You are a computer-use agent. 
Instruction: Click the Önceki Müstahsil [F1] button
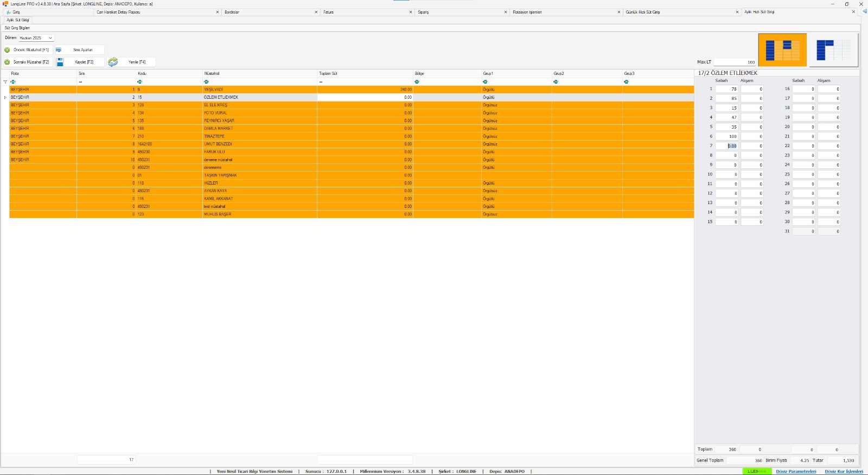(27, 50)
